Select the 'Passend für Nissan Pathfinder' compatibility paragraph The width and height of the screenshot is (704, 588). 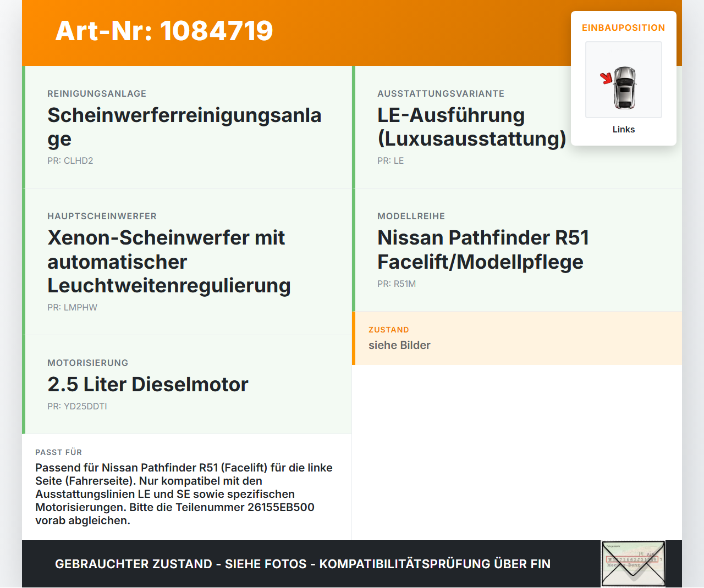[x=184, y=494]
